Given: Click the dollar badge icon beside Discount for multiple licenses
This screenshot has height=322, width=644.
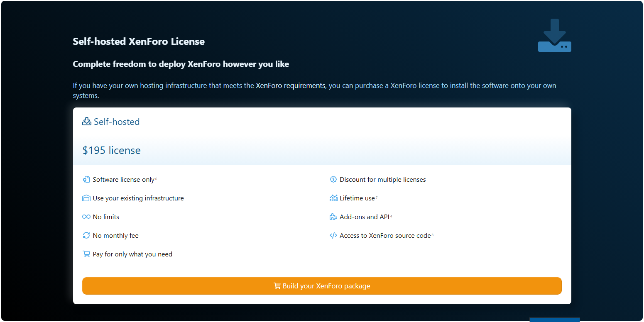Looking at the screenshot, I should [333, 180].
